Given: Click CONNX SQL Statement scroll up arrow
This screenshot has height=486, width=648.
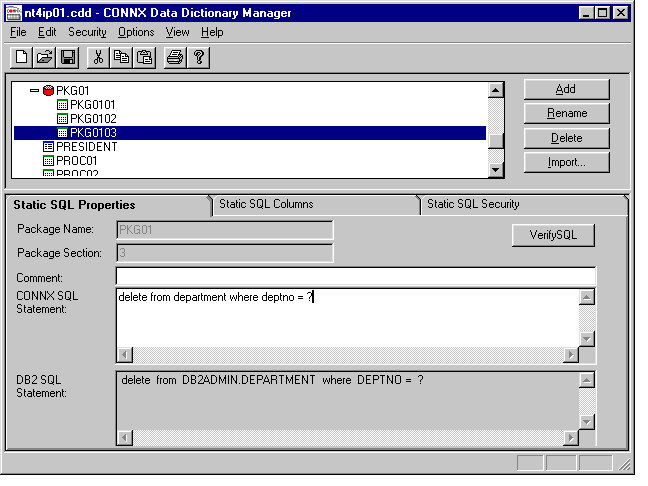Looking at the screenshot, I should coord(587,297).
